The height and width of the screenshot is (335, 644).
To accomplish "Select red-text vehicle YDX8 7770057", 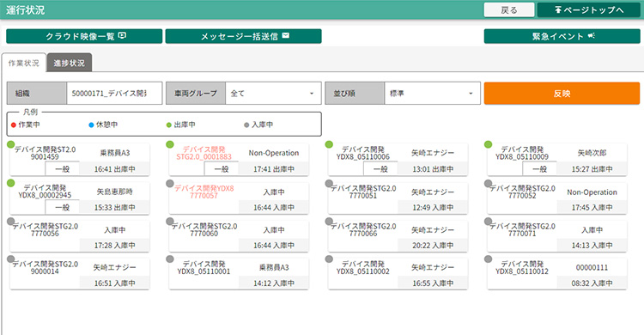I will point(204,192).
